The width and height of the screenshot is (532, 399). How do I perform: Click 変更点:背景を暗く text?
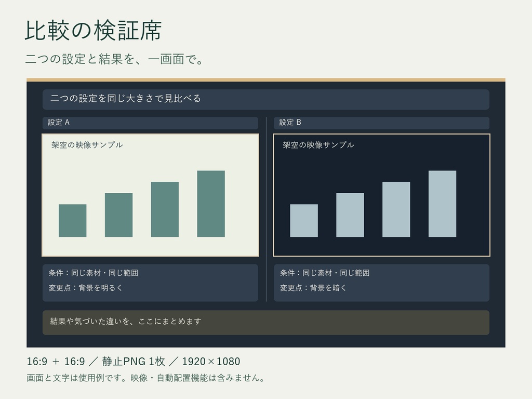313,288
